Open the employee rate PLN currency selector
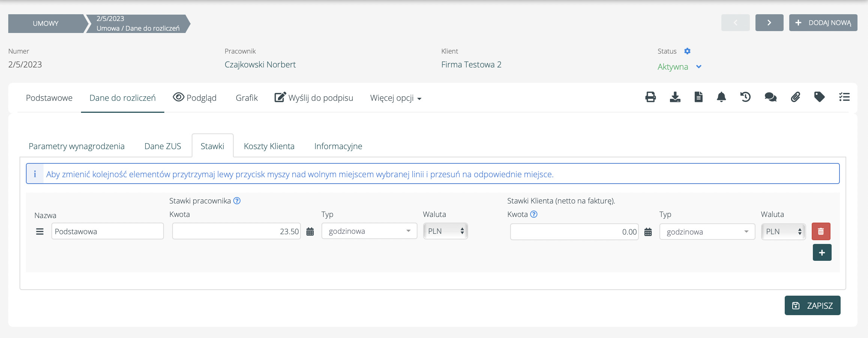868x338 pixels. (445, 231)
